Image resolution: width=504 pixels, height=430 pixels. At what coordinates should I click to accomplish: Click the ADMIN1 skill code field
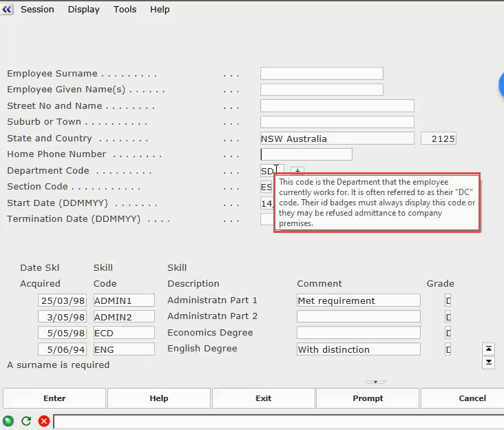pos(124,300)
